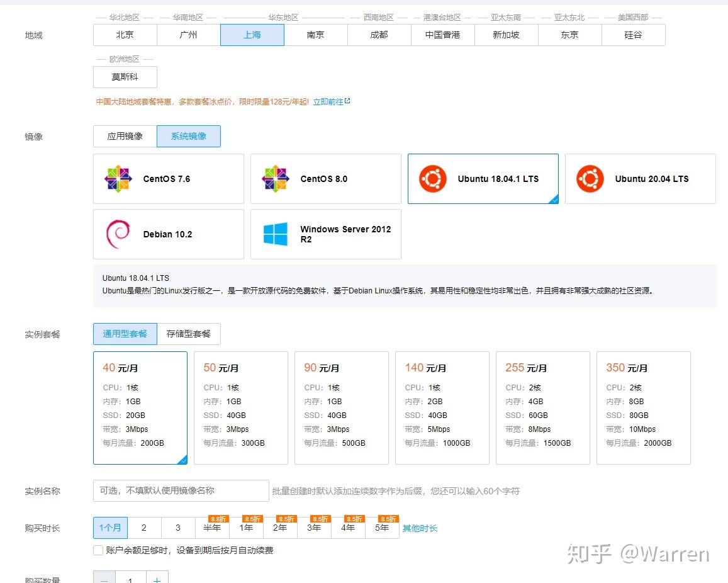Screen dimensions: 728x583
Task: Select the 东京 region
Action: [570, 35]
